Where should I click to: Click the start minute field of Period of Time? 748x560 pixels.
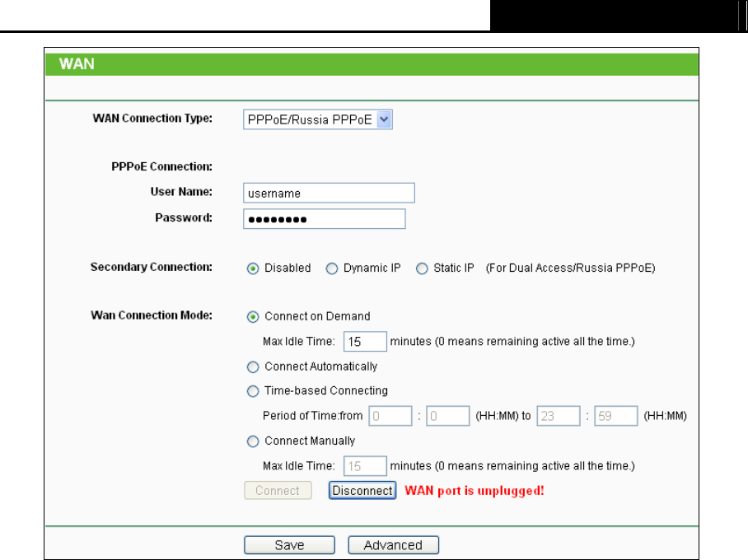[x=447, y=416]
